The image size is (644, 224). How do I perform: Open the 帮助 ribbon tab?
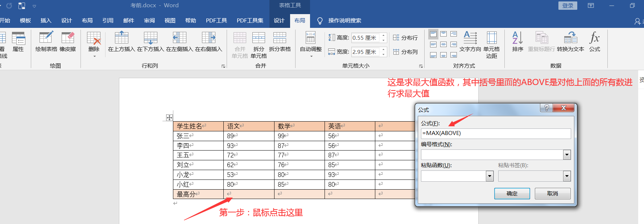pyautogui.click(x=191, y=21)
